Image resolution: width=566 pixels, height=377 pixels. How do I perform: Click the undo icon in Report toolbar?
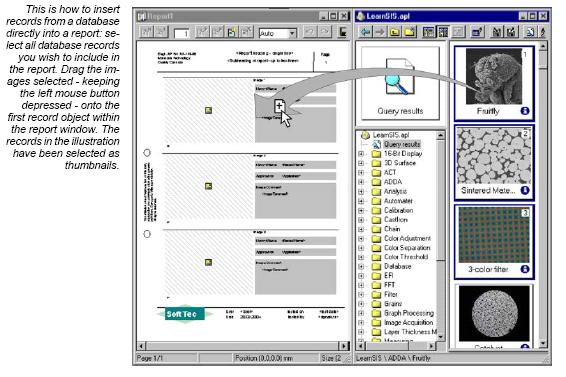[309, 32]
